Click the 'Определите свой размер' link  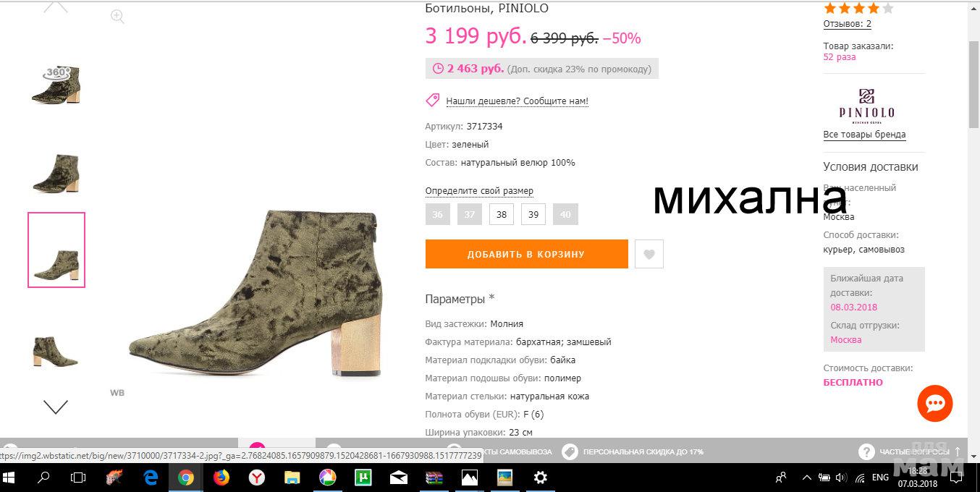tap(479, 191)
